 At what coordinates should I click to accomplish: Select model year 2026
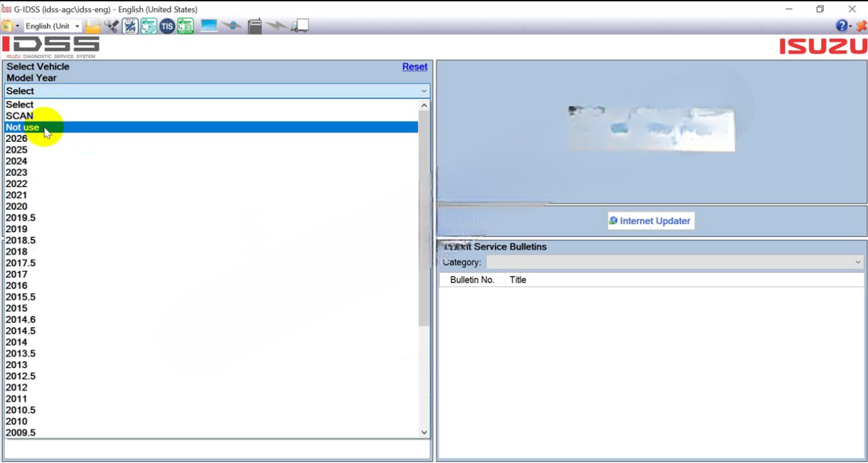point(211,138)
